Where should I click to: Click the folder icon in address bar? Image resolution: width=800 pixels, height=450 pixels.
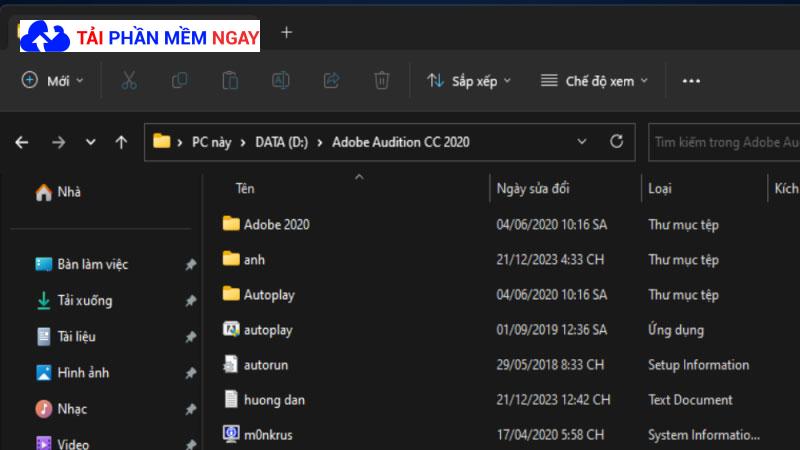tap(162, 141)
